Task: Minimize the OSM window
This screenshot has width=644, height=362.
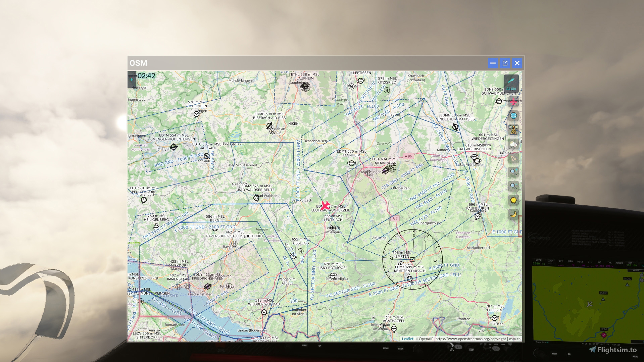Action: (493, 63)
